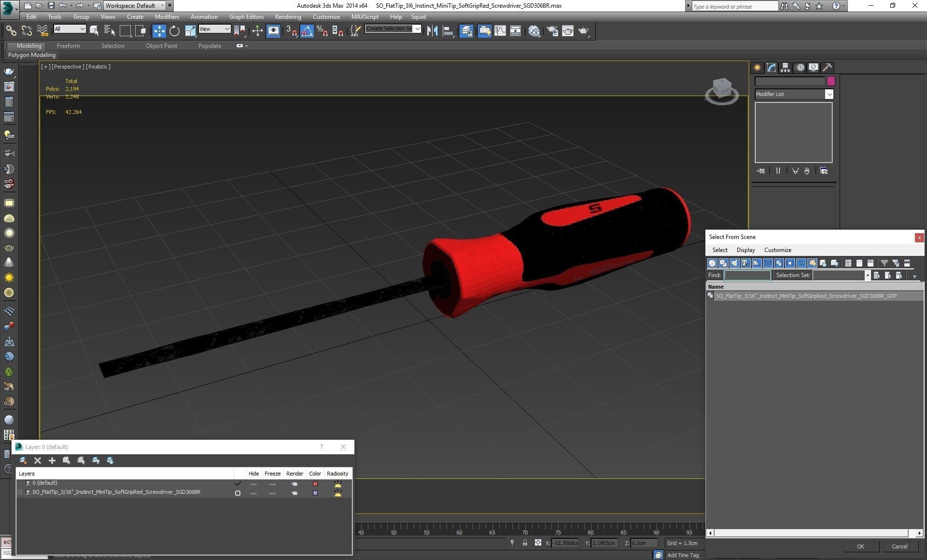
Task: Choose the Rectangular Selection Region tool
Action: [125, 31]
